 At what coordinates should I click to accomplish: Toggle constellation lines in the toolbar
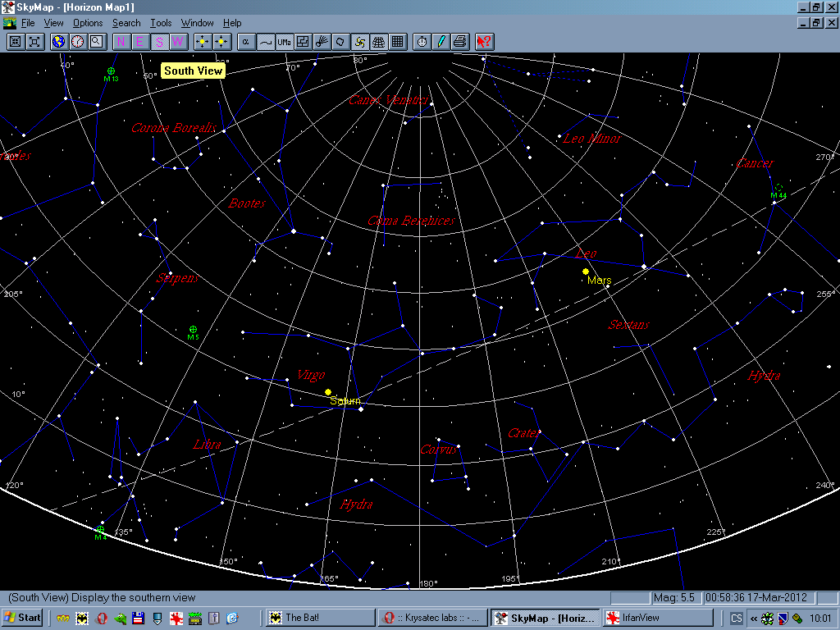click(x=265, y=42)
